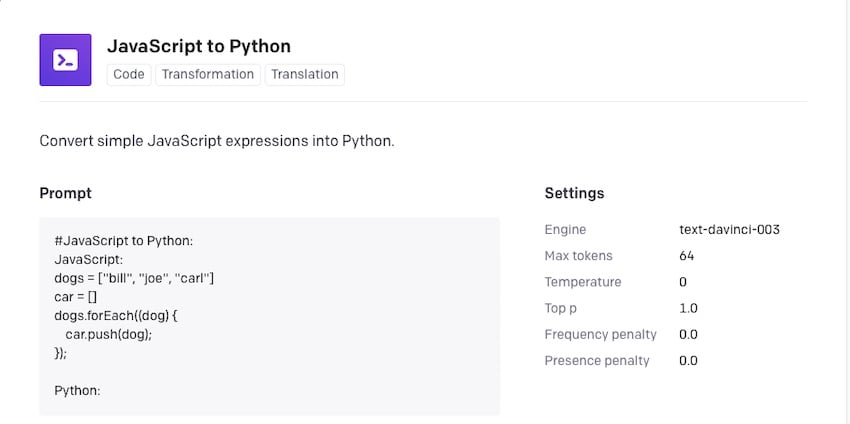This screenshot has height=424, width=850.
Task: Click the 'JavaScript to Python' title
Action: (199, 46)
